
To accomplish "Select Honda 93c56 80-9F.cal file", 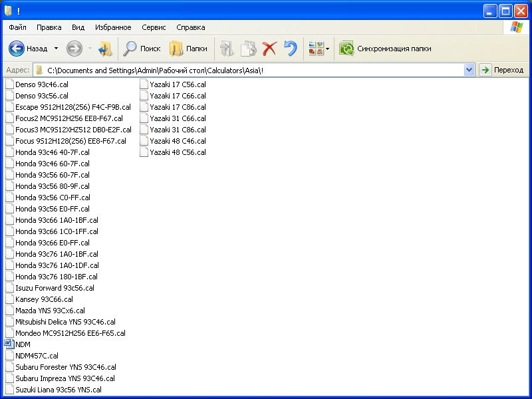I will click(x=47, y=186).
